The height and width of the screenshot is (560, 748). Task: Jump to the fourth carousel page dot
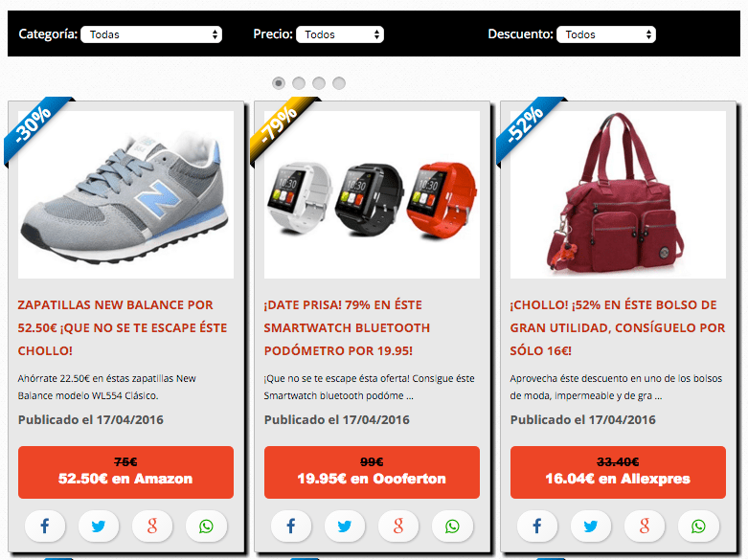pos(339,83)
